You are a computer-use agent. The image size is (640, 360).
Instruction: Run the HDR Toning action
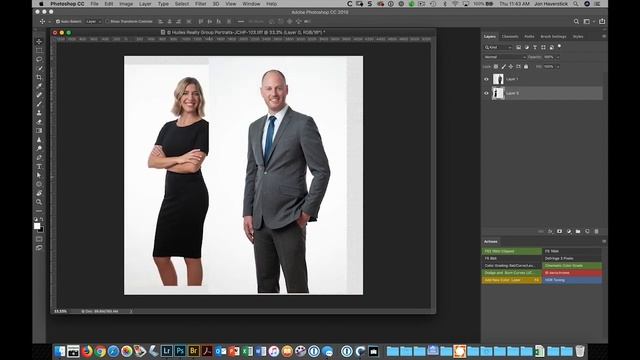click(572, 280)
